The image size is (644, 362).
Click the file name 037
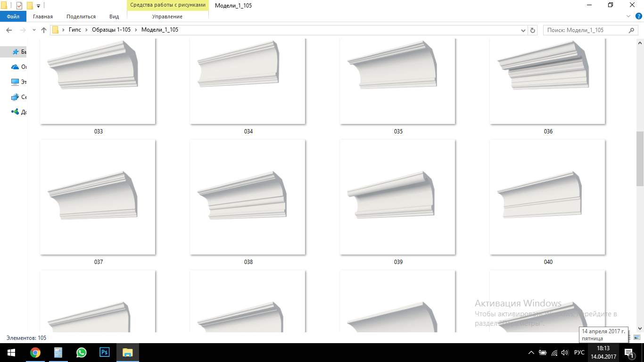[x=99, y=262]
